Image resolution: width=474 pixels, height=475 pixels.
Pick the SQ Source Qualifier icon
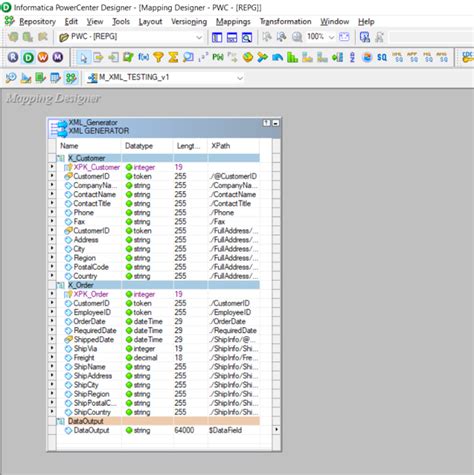tap(382, 57)
